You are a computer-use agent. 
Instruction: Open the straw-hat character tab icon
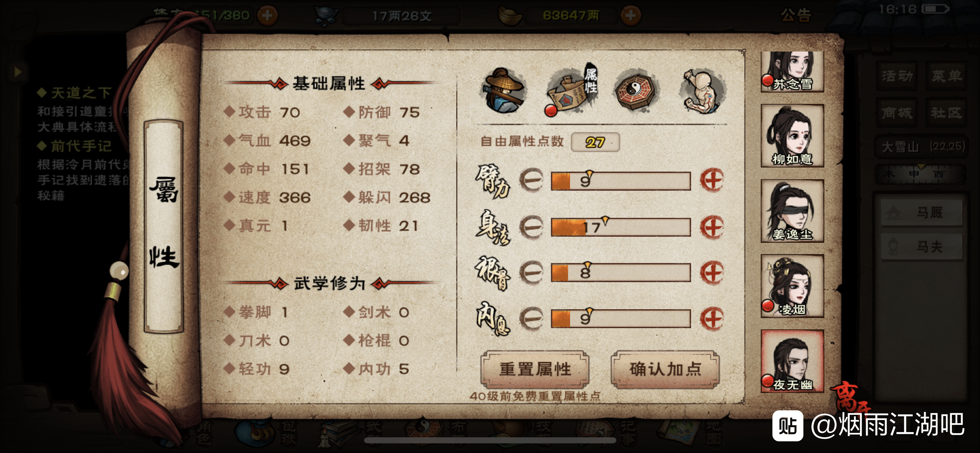(x=503, y=90)
